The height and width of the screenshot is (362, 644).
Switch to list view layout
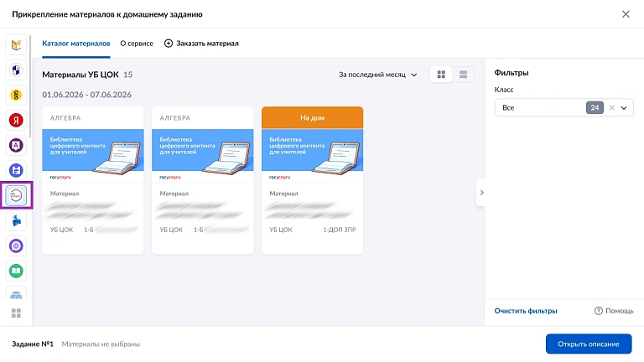[463, 75]
